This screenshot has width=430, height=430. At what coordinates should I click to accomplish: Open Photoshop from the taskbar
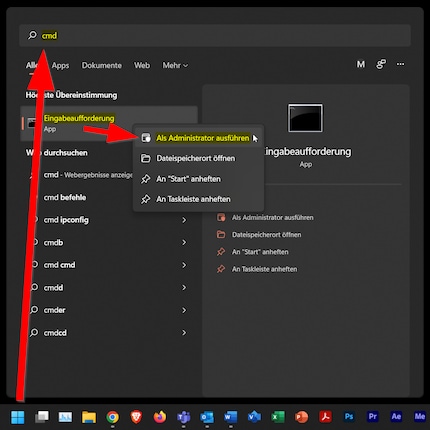tap(349, 416)
